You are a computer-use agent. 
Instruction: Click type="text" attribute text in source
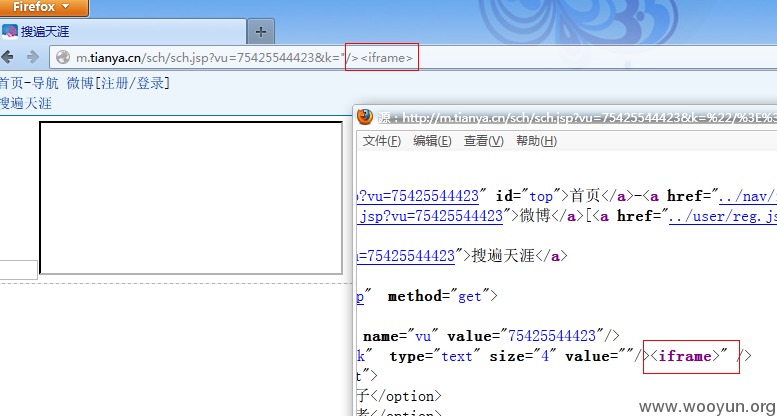click(435, 356)
